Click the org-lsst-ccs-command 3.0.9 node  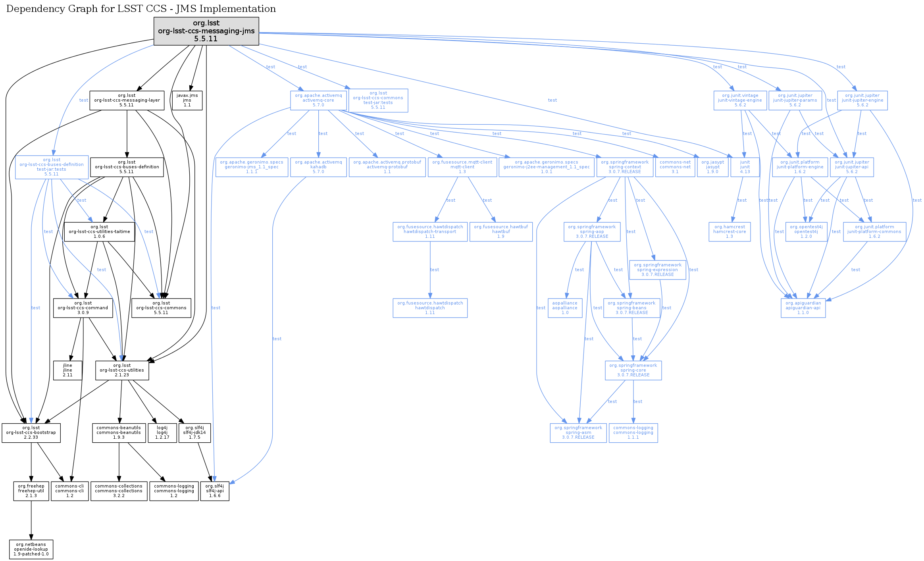[83, 308]
